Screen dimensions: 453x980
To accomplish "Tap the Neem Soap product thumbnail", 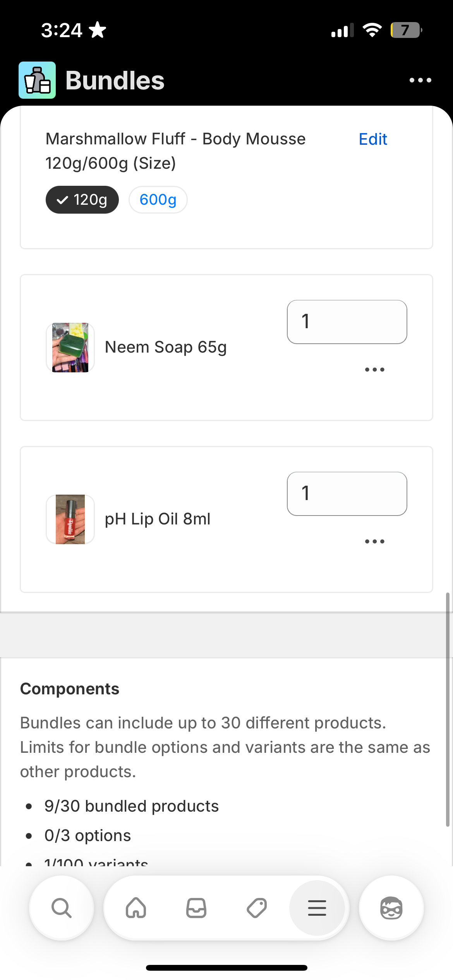I will (70, 348).
